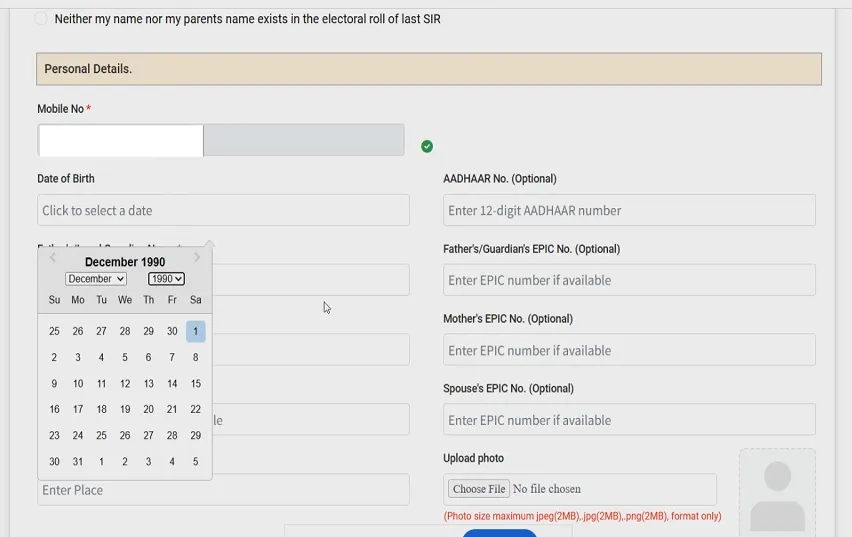Select the 'Neither my name nor parents' radio option
This screenshot has height=537, width=852.
click(41, 19)
